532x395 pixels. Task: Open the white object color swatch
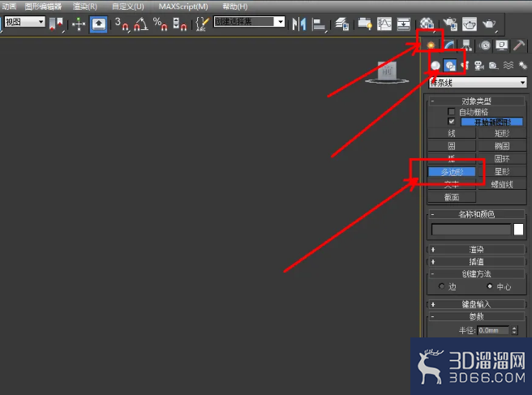tap(518, 230)
